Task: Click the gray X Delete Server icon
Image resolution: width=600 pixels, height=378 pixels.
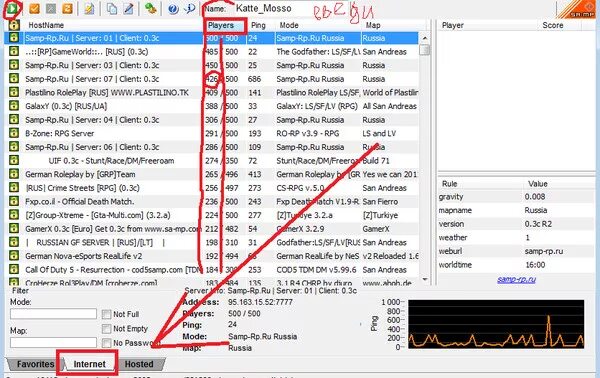Action: click(x=51, y=8)
